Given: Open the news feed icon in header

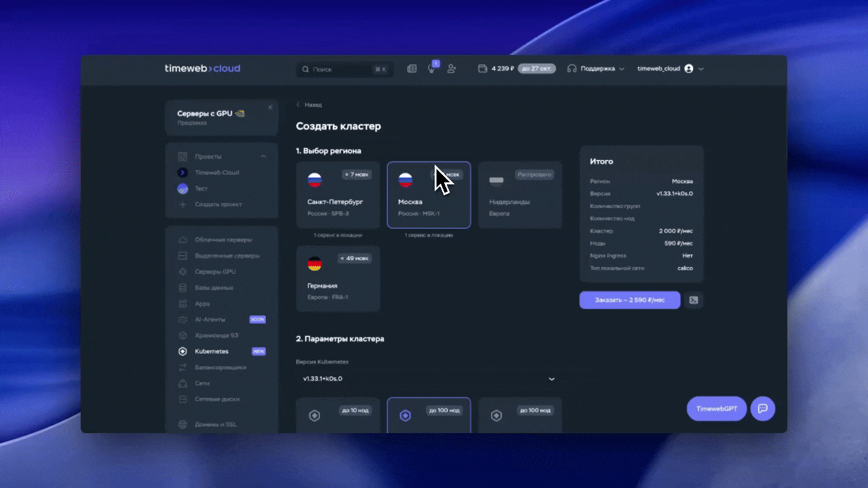Looking at the screenshot, I should click(412, 68).
